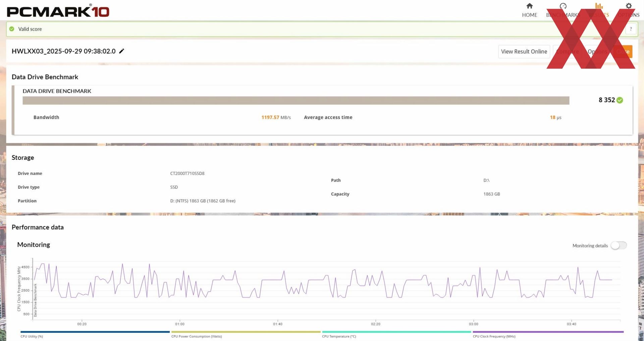Screen dimensions: 644x341
Task: Click the pencil icon to rename result
Action: [x=122, y=51]
